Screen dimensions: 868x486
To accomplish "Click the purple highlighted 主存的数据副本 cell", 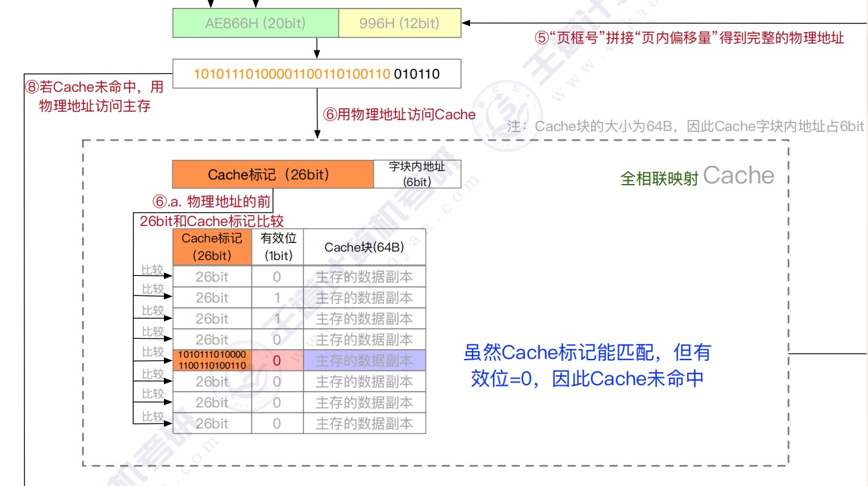I will click(x=364, y=360).
